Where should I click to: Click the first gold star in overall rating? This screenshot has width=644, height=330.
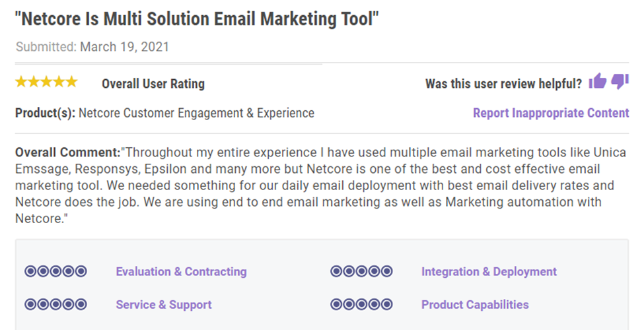coord(21,82)
